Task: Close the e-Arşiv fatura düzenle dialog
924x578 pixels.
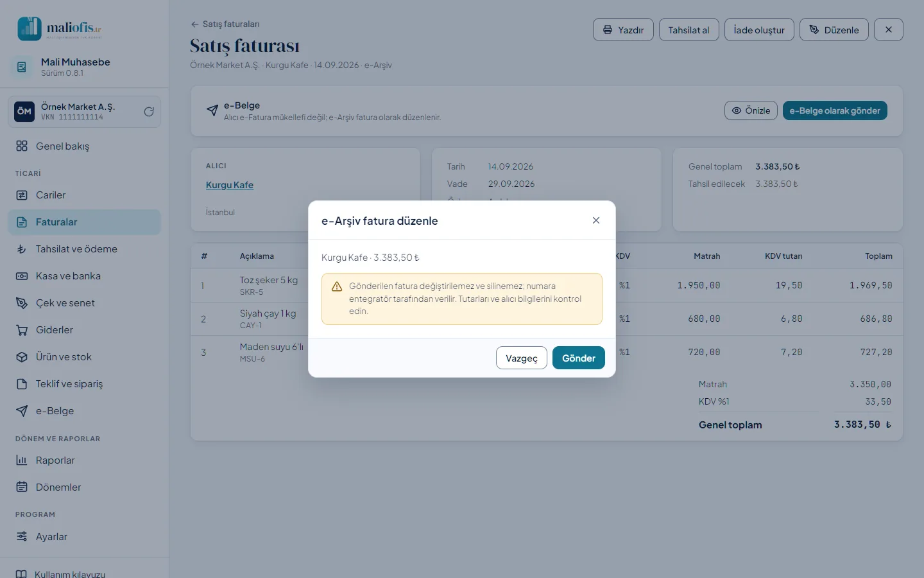Action: (x=596, y=220)
